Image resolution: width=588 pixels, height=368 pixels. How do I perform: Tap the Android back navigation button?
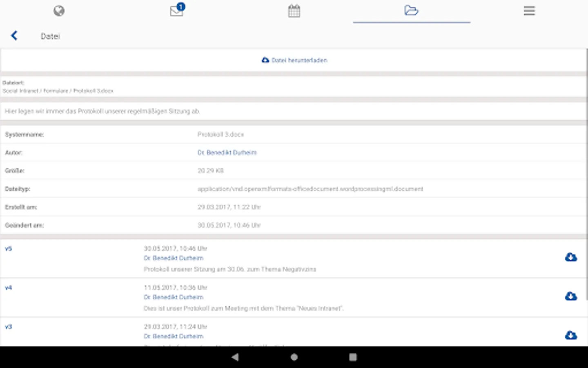point(235,357)
